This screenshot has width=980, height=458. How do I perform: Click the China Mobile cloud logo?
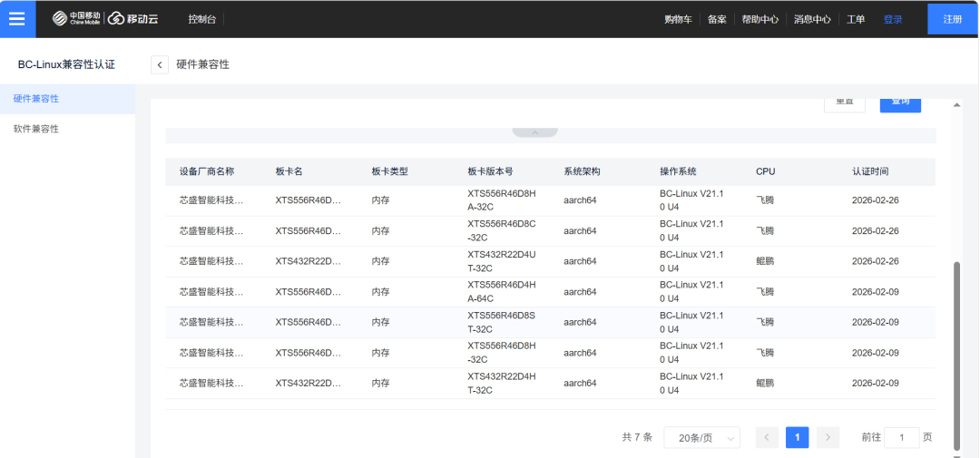pyautogui.click(x=105, y=19)
